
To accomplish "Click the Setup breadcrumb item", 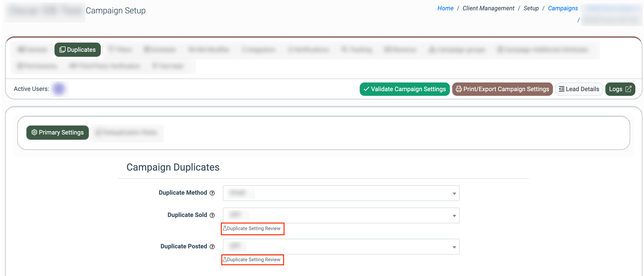I will [531, 8].
